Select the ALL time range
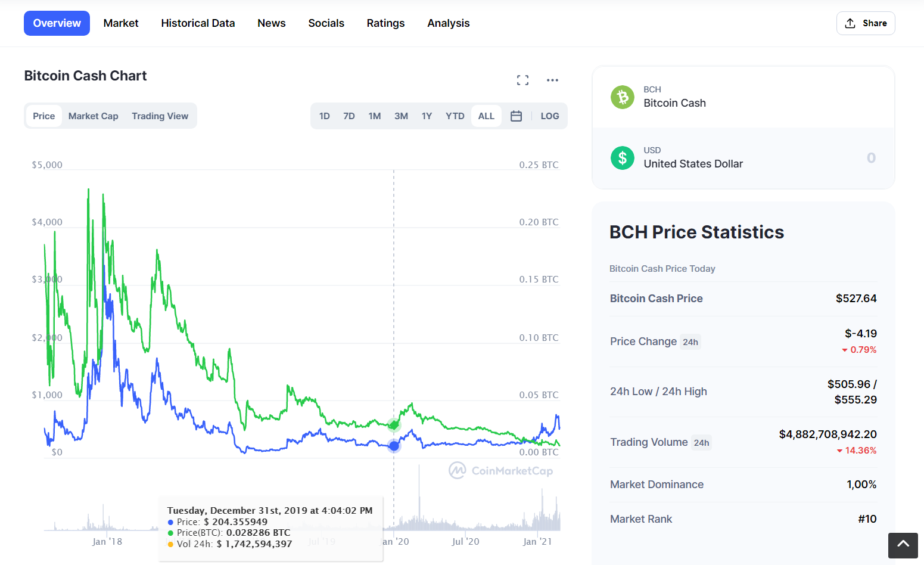This screenshot has width=924, height=565. tap(486, 116)
